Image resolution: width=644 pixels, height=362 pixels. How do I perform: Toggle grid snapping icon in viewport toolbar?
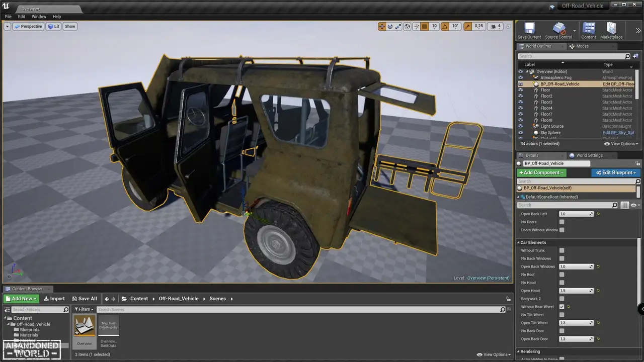(x=424, y=27)
